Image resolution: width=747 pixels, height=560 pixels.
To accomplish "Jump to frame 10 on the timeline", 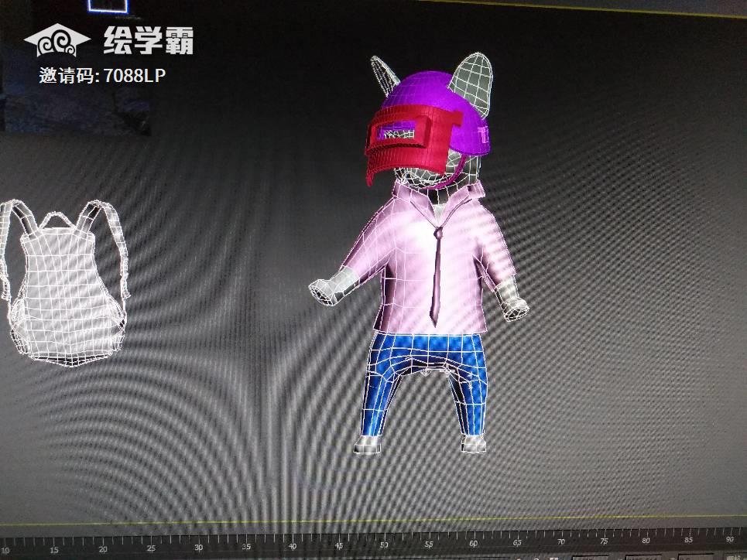I will [5, 551].
